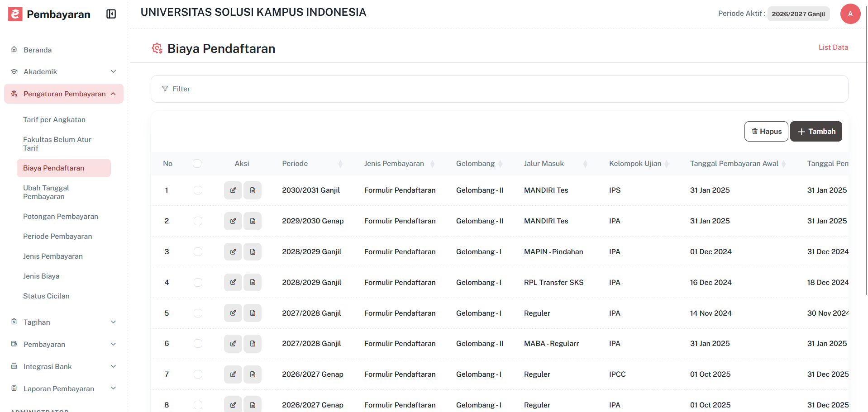Open detail icon for IPCC row
The image size is (868, 412).
(x=253, y=374)
